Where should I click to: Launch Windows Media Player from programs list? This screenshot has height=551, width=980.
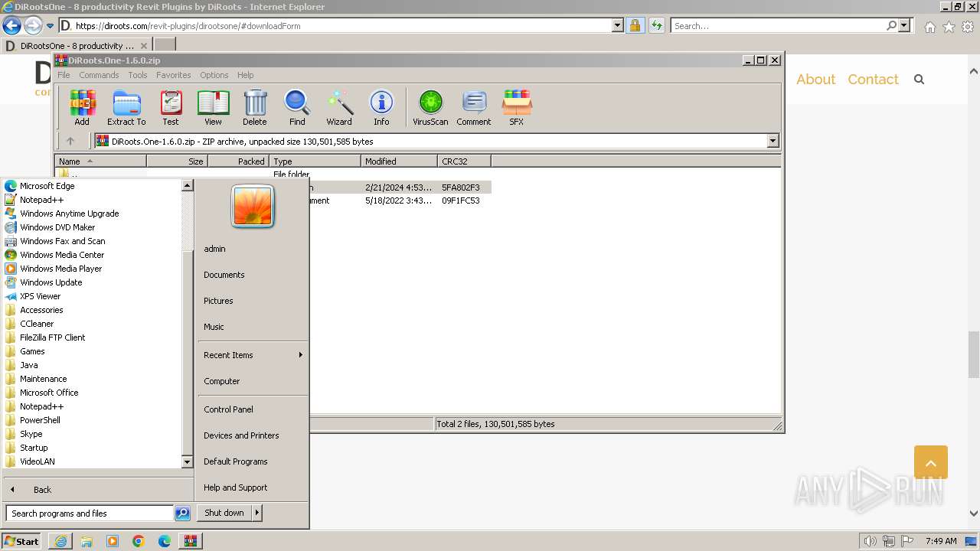click(x=61, y=269)
